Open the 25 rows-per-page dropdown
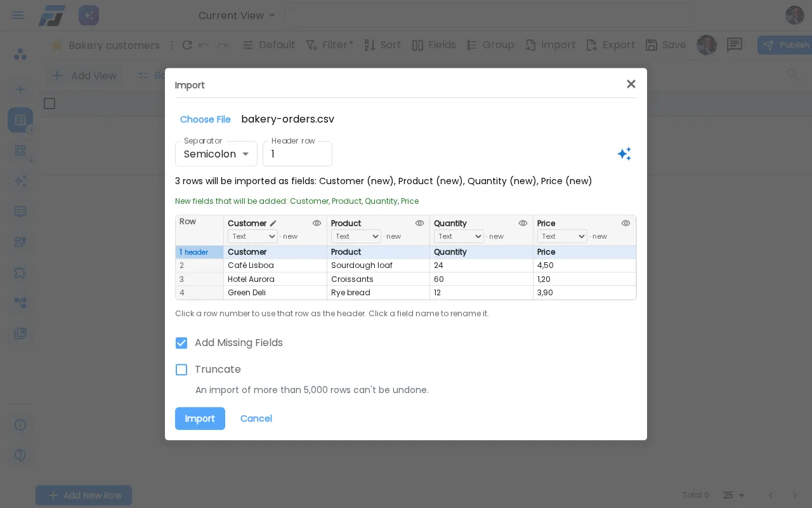The width and height of the screenshot is (812, 508). (734, 495)
